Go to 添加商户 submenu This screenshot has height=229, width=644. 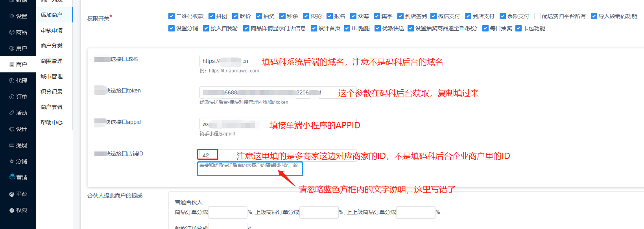pos(52,15)
